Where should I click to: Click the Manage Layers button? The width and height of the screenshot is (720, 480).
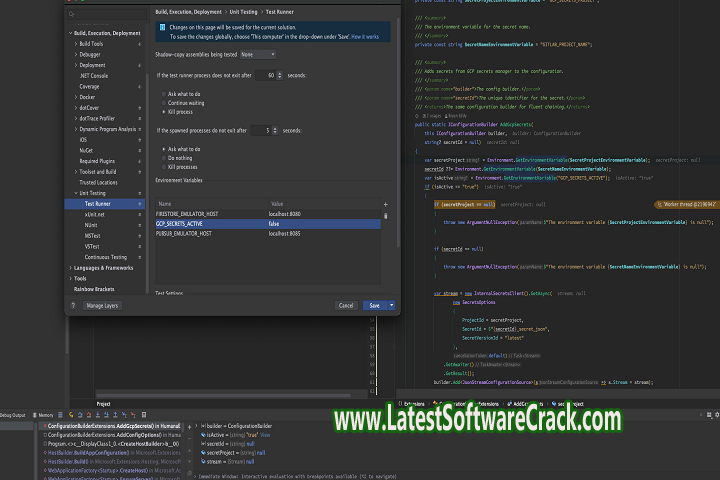(x=102, y=305)
